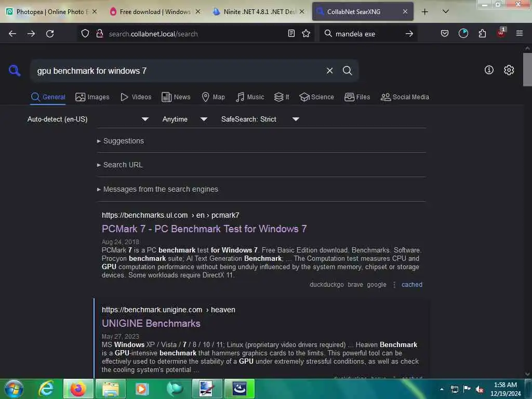Image resolution: width=532 pixels, height=399 pixels.
Task: Open Firefox taskbar button
Action: point(78,389)
